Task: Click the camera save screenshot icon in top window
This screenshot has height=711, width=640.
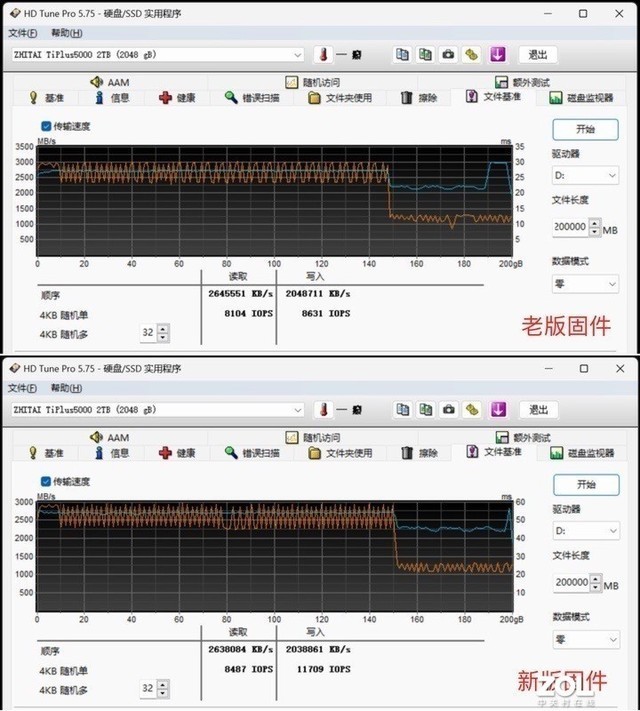Action: tap(448, 55)
